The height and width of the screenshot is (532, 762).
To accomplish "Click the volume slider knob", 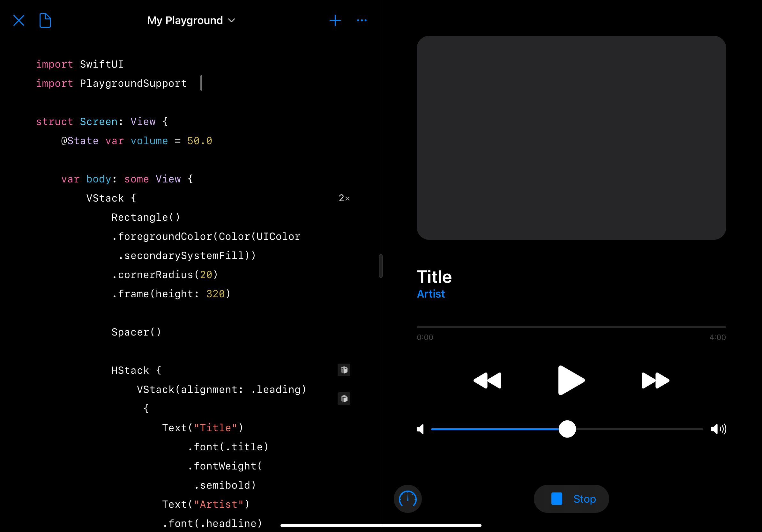I will [567, 429].
